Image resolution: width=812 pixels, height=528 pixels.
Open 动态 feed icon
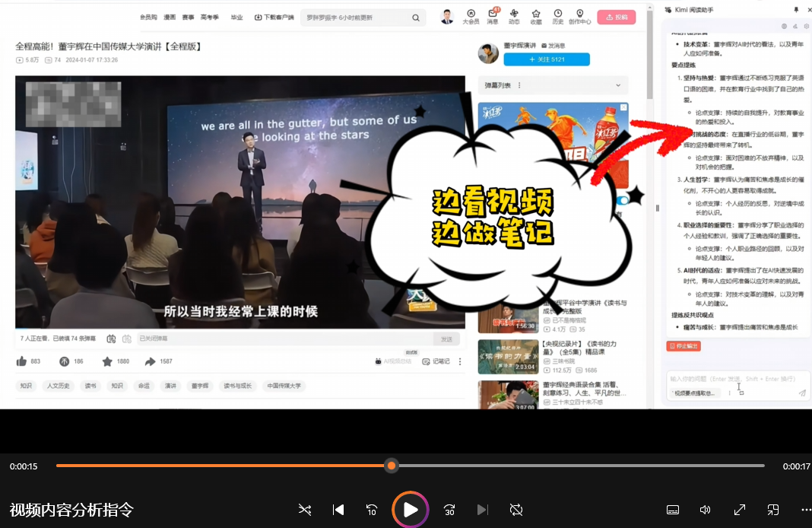pos(514,17)
